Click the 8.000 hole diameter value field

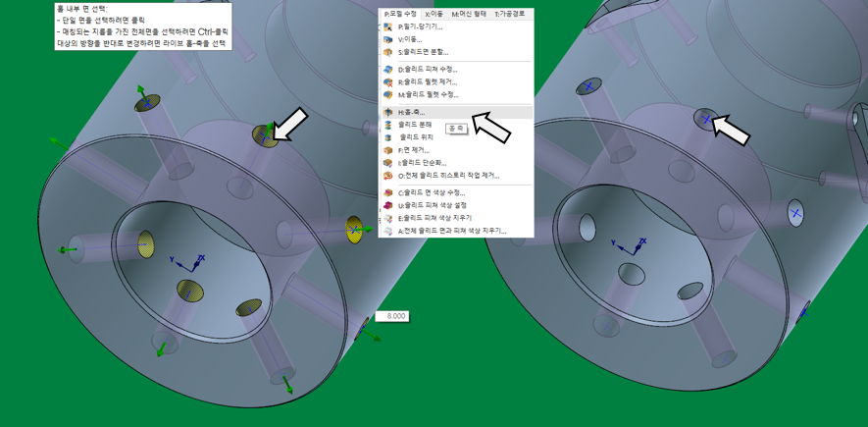pyautogui.click(x=392, y=316)
